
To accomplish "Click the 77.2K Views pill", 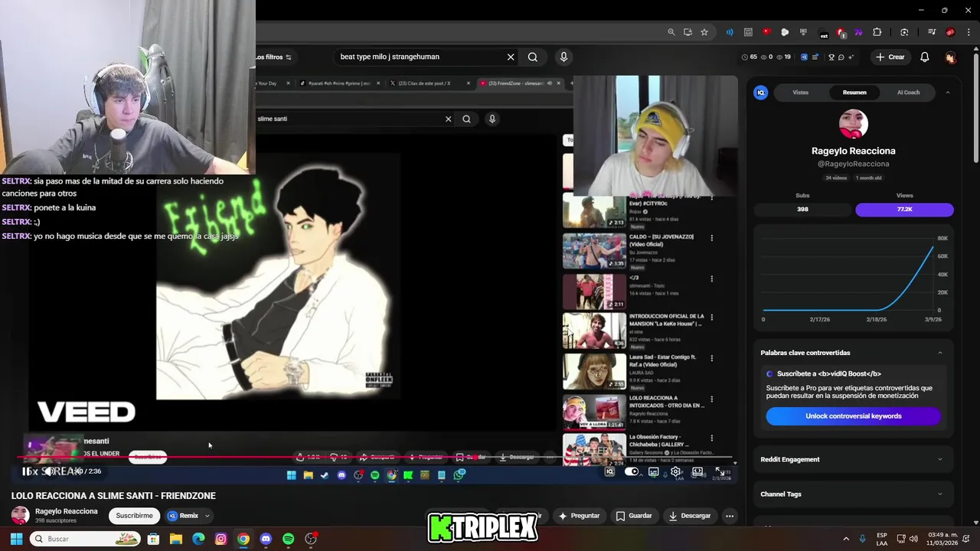I will pyautogui.click(x=904, y=209).
